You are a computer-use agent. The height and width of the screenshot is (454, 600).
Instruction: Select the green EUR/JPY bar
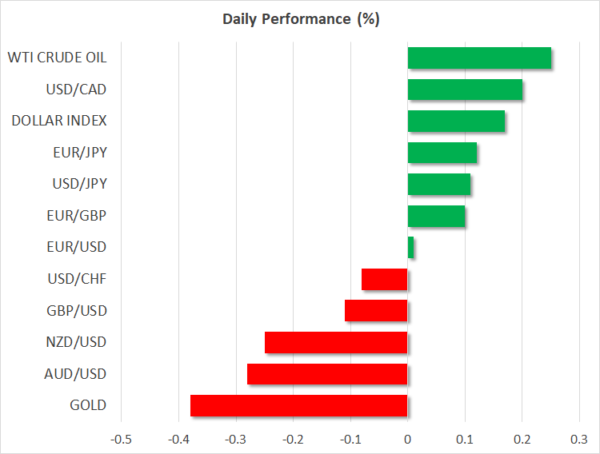click(442, 153)
